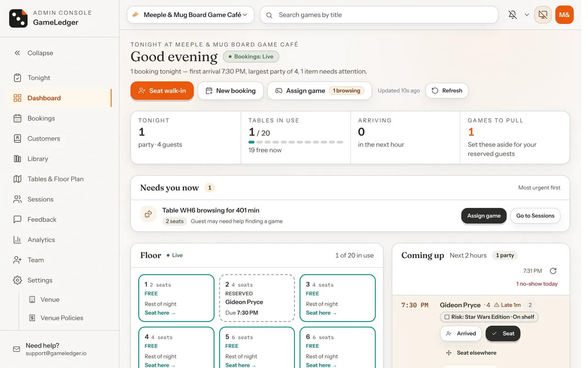Open Tonight in the sidebar

pos(60,78)
